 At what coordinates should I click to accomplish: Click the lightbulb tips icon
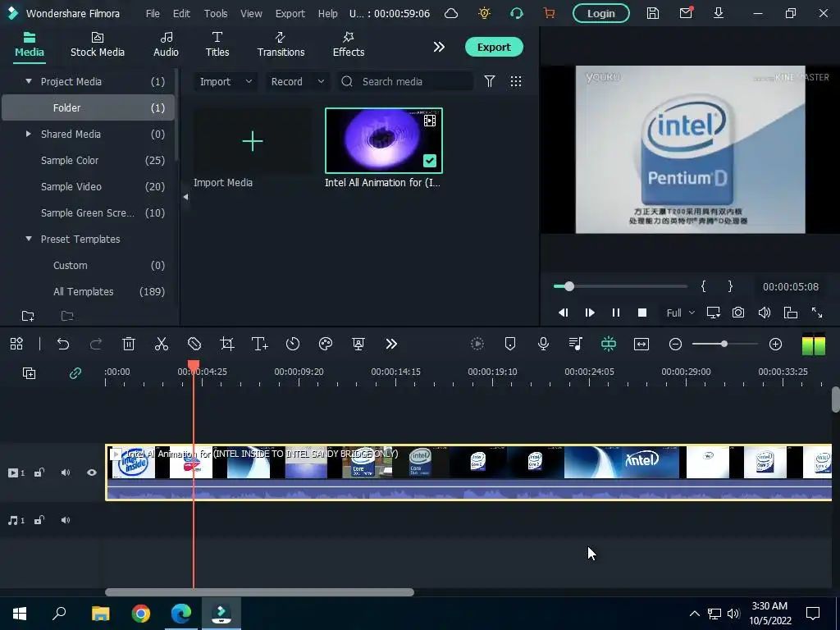pos(484,13)
